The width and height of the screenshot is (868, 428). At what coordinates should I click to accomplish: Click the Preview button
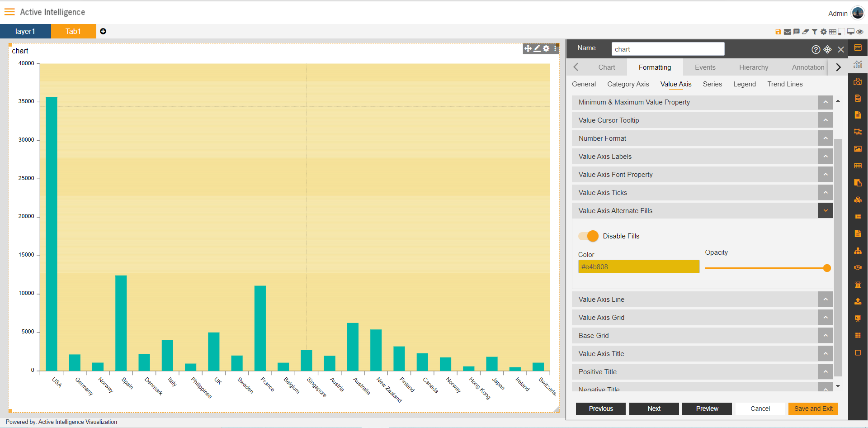coord(707,409)
